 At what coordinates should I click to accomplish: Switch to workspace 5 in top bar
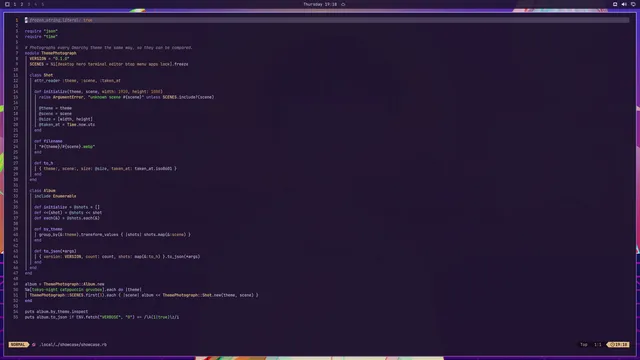(42, 4)
